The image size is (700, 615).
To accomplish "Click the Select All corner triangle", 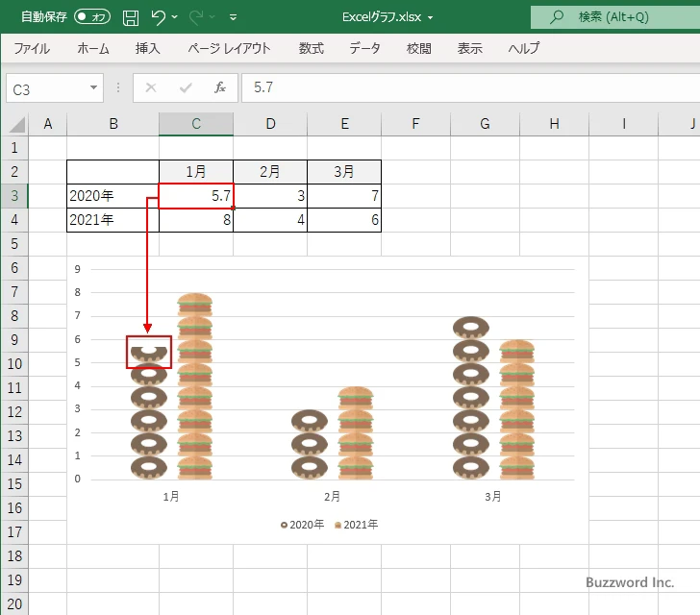I will coord(16,124).
